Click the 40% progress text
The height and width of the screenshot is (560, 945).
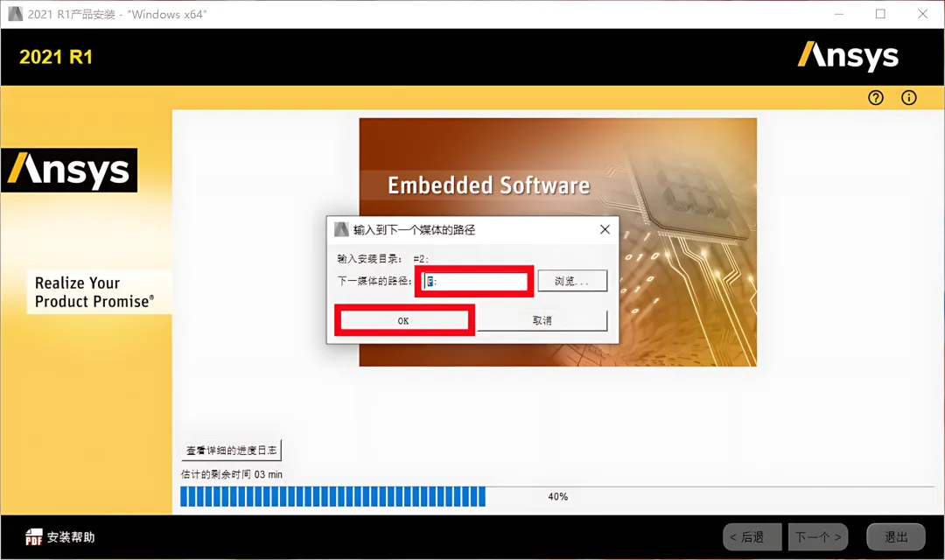pos(558,497)
